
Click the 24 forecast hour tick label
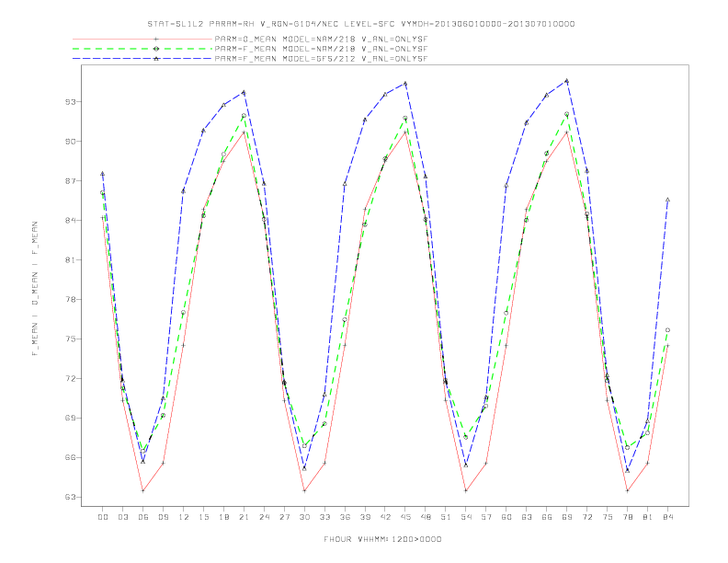point(264,517)
